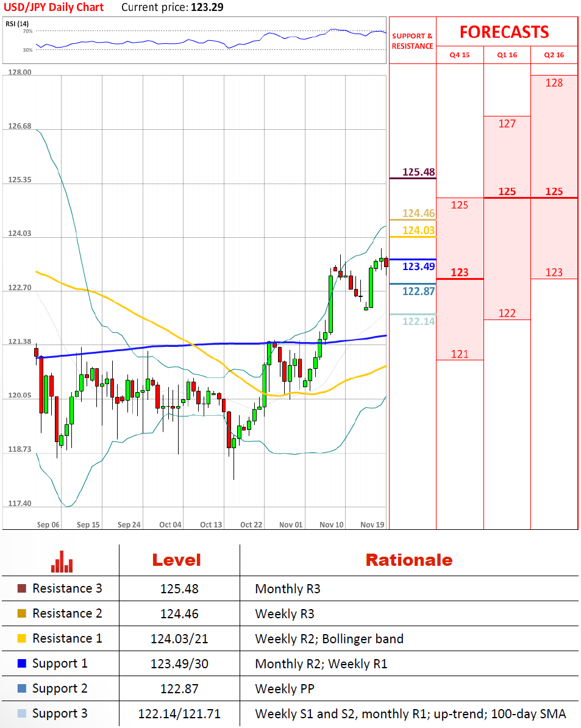581x728 pixels.
Task: Select the Resistance 3 row label
Action: [67, 589]
